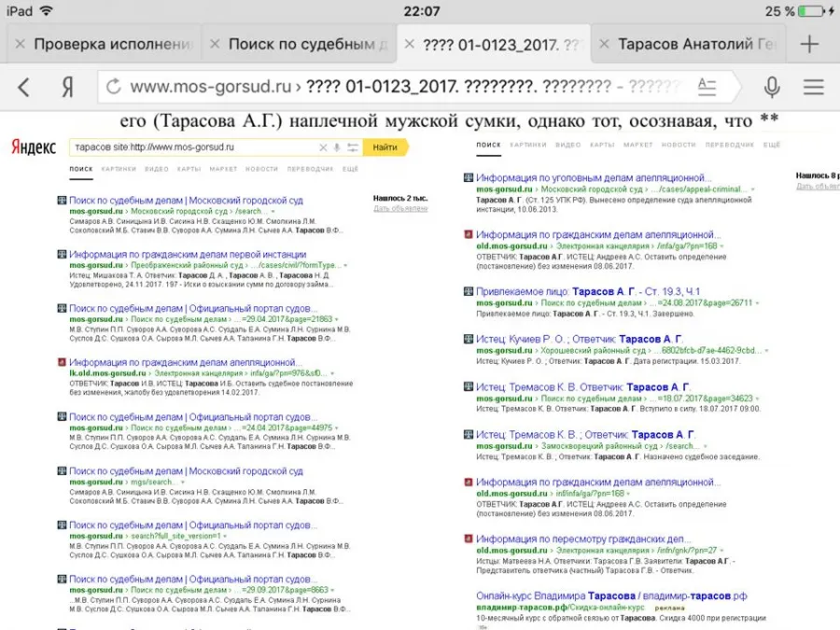840x630 pixels.
Task: Clear the search query with the X icon
Action: point(323,147)
